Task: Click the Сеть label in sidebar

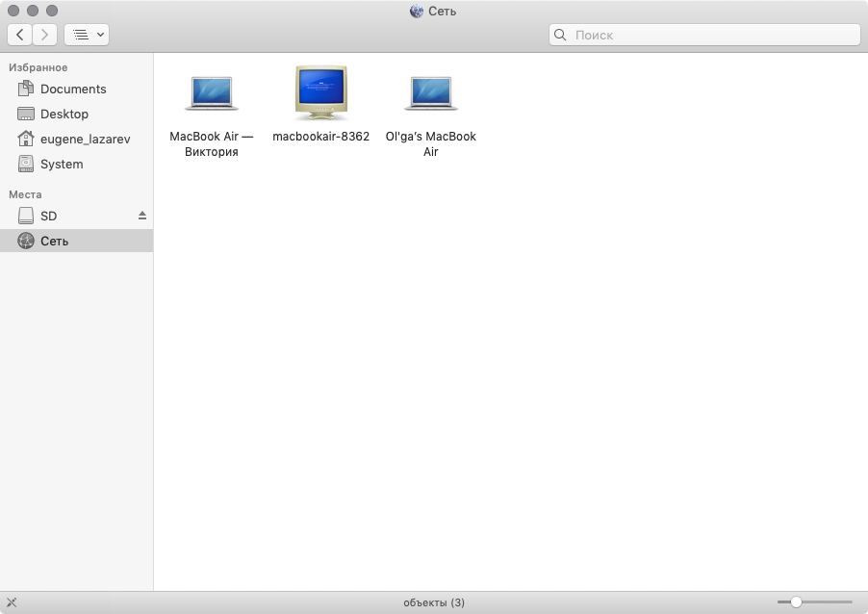Action: [54, 241]
